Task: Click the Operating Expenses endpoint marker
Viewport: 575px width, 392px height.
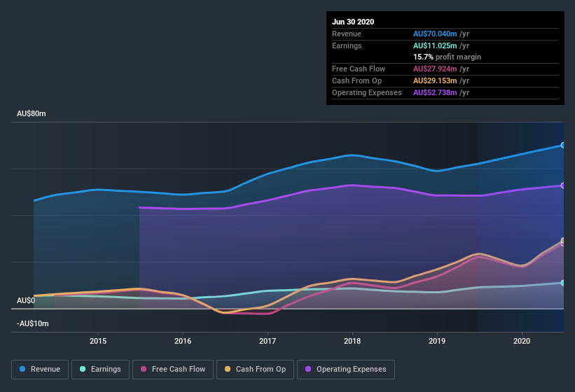Action: click(563, 185)
